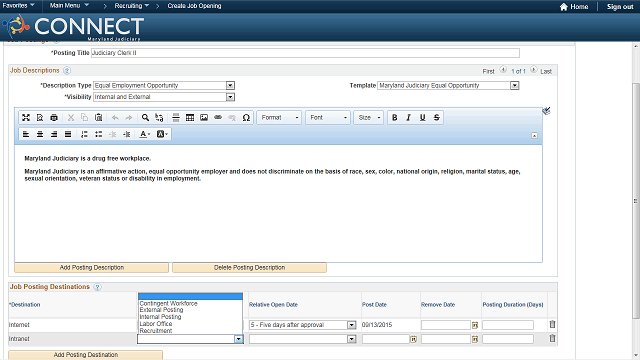
Task: Open the Main Menu navigation
Action: point(69,6)
